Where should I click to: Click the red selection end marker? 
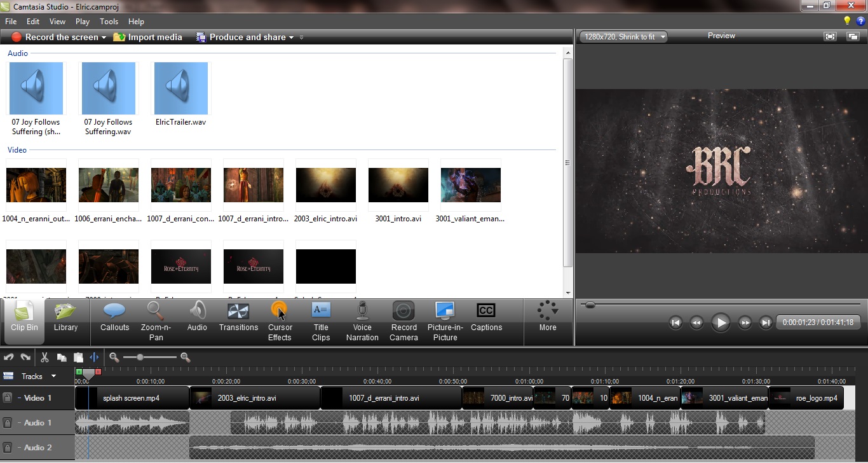[x=98, y=371]
